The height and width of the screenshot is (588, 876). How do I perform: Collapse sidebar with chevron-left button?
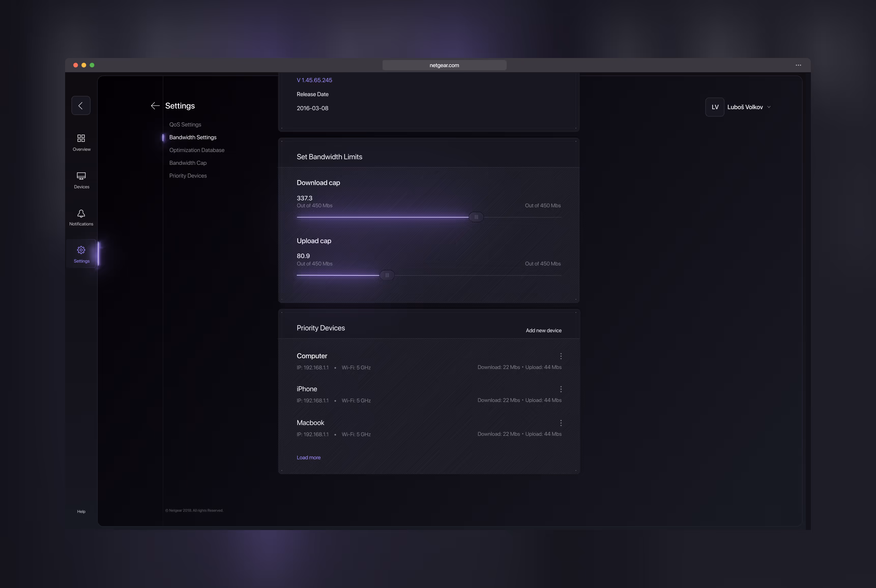81,106
